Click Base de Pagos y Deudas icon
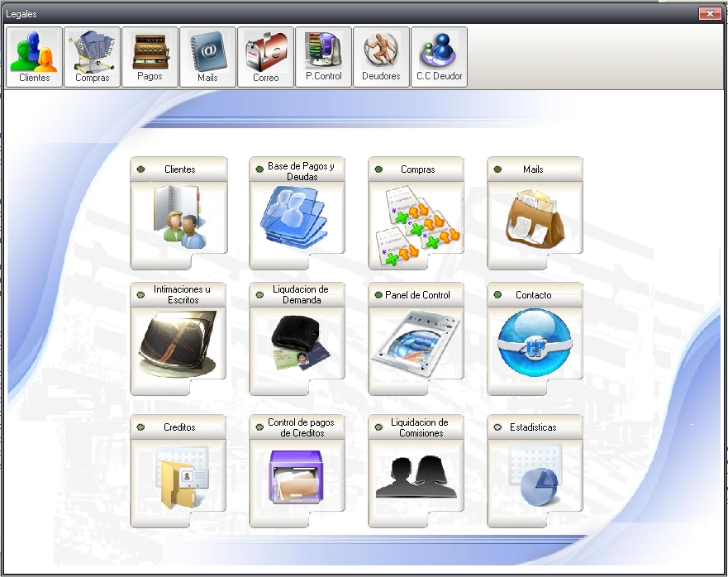 296,215
